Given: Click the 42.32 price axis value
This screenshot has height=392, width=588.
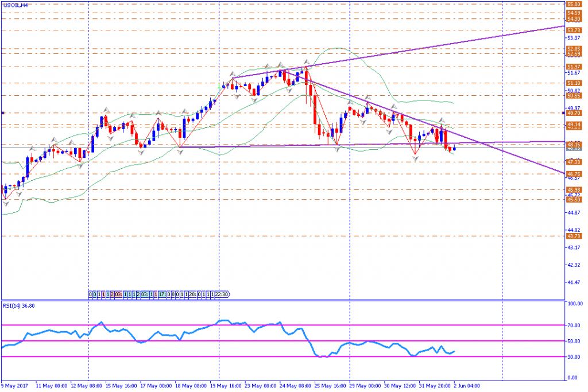Looking at the screenshot, I should (574, 265).
